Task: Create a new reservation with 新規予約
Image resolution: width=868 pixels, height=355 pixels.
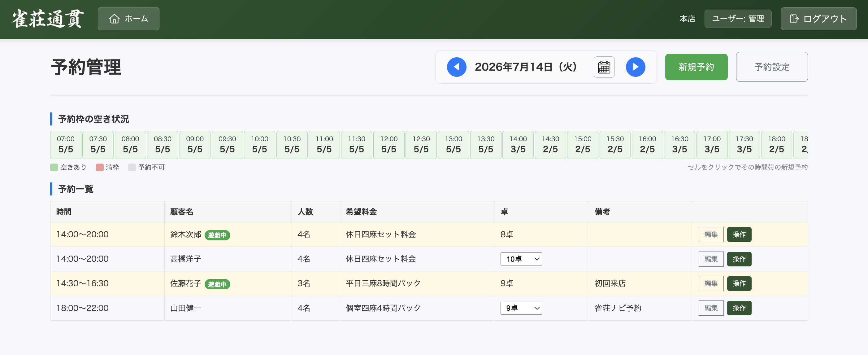Action: (x=696, y=67)
